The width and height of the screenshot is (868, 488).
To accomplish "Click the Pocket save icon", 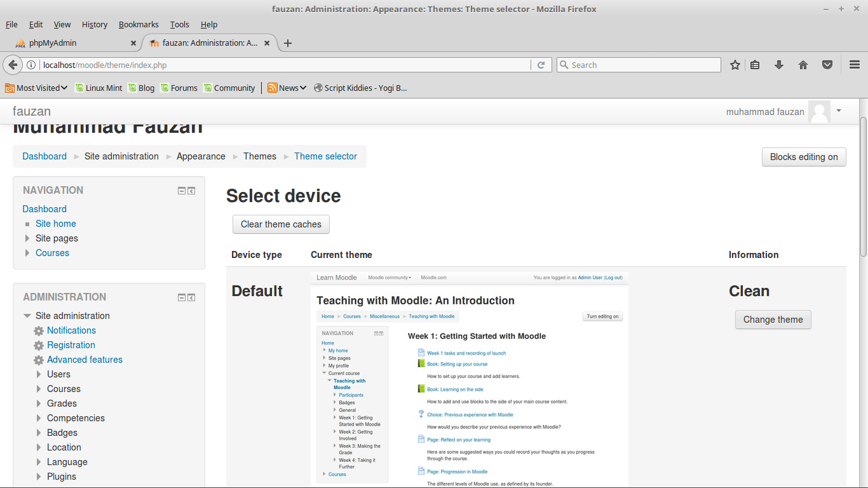I will (827, 64).
